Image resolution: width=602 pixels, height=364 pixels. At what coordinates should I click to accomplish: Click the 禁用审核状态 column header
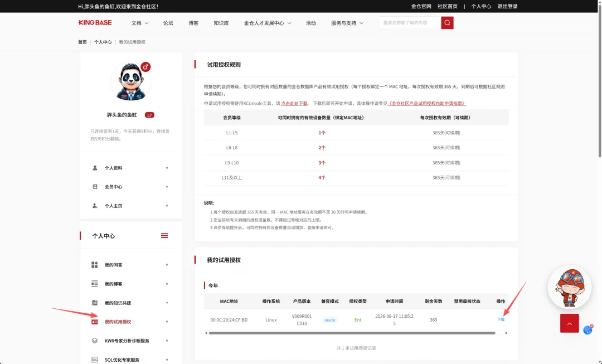[x=467, y=302]
